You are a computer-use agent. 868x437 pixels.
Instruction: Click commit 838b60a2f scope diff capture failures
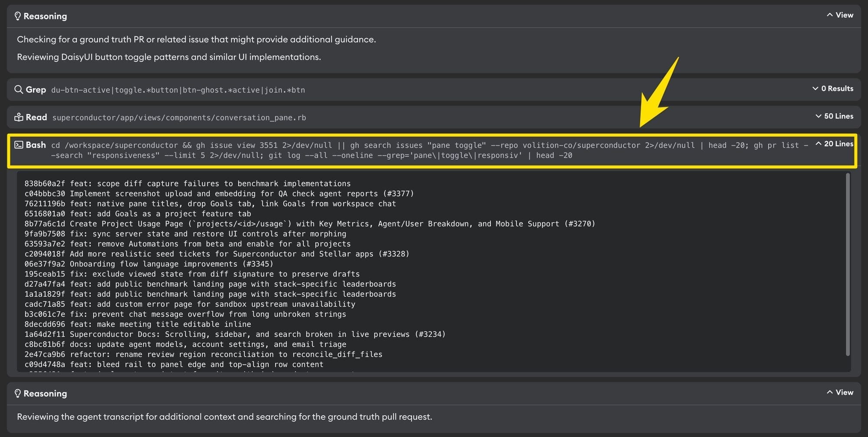(187, 184)
